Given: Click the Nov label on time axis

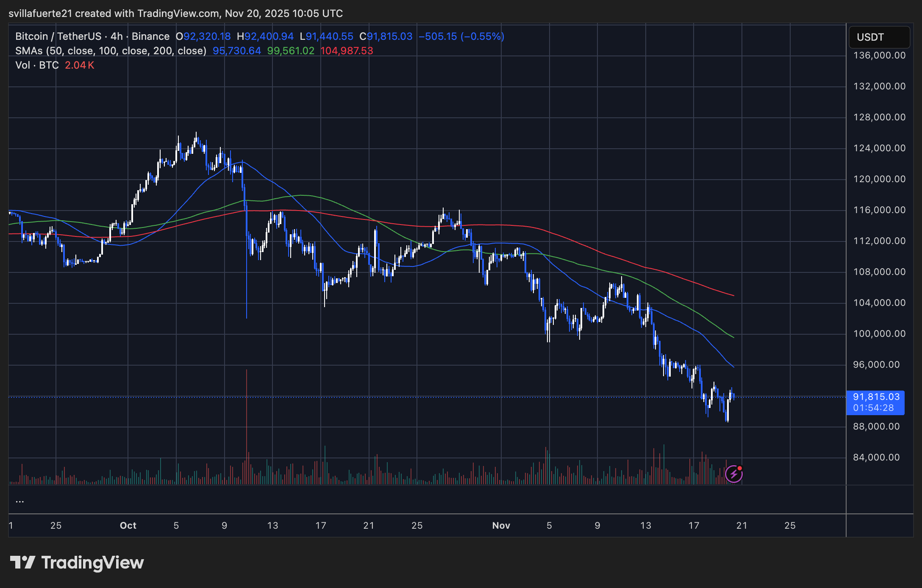Looking at the screenshot, I should point(501,526).
